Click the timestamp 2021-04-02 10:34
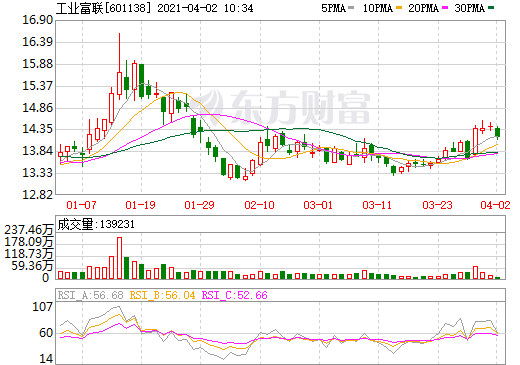 (x=205, y=8)
